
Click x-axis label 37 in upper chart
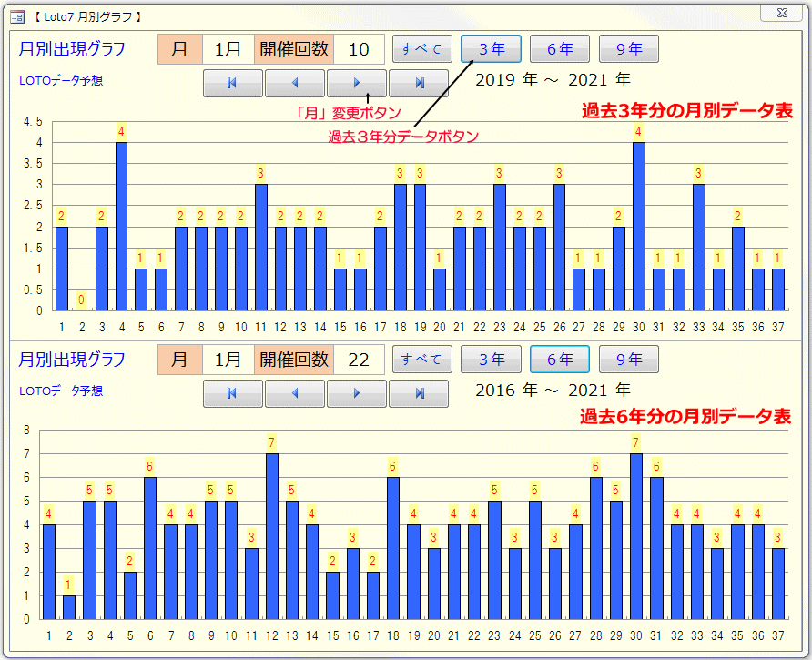[x=777, y=328]
